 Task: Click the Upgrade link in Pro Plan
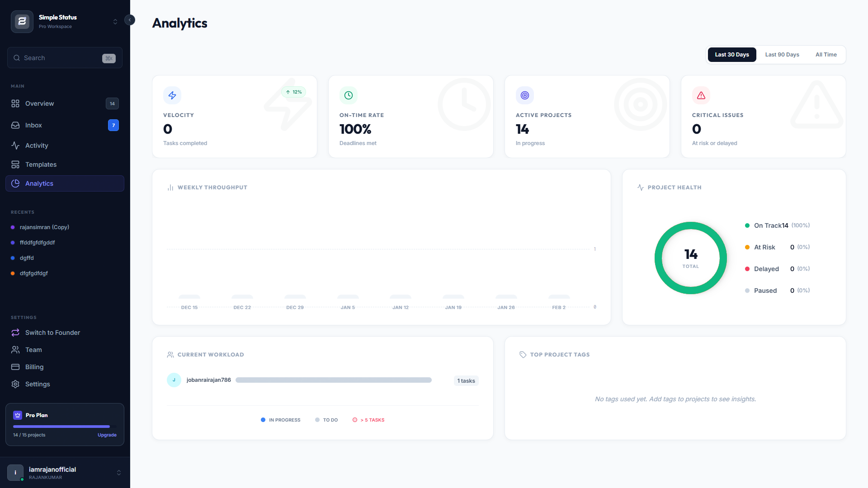pyautogui.click(x=107, y=435)
